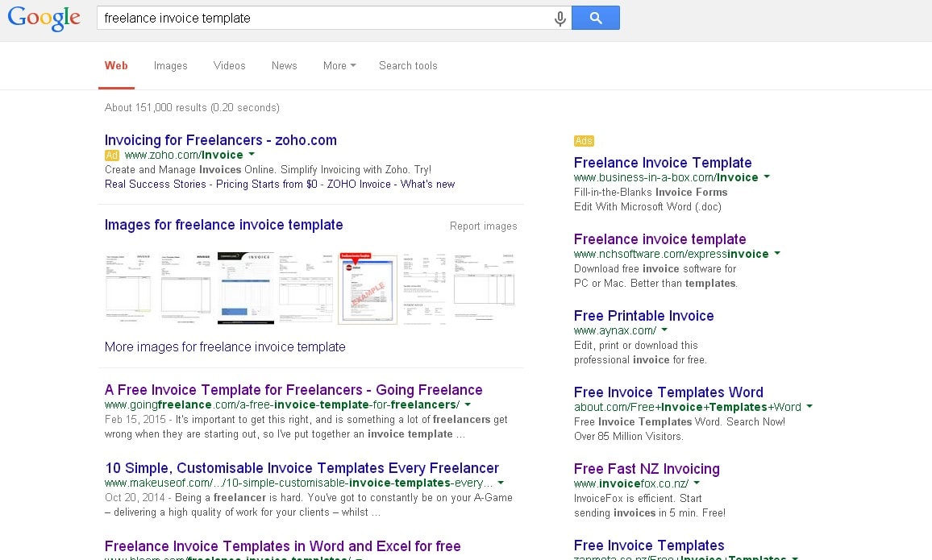Open the Videos tab
The width and height of the screenshot is (932, 560).
[230, 66]
